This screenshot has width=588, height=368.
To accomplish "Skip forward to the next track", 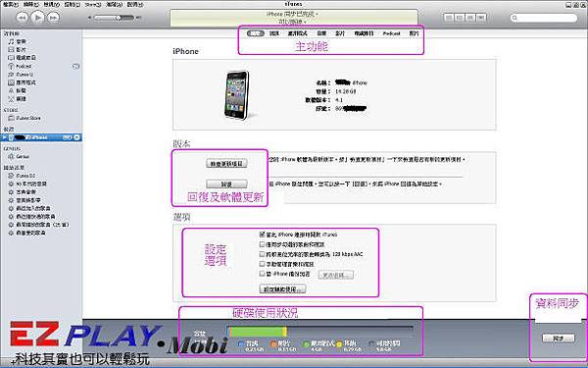I will click(x=53, y=18).
